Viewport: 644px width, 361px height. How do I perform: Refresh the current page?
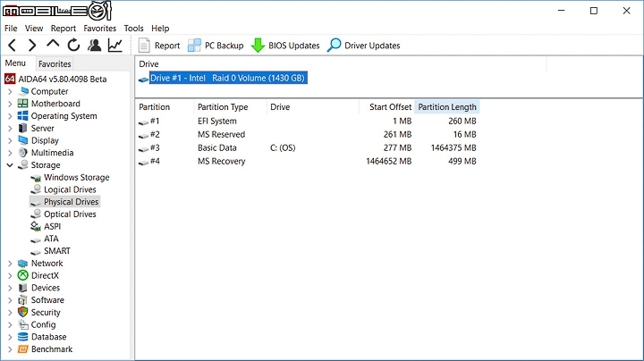73,45
